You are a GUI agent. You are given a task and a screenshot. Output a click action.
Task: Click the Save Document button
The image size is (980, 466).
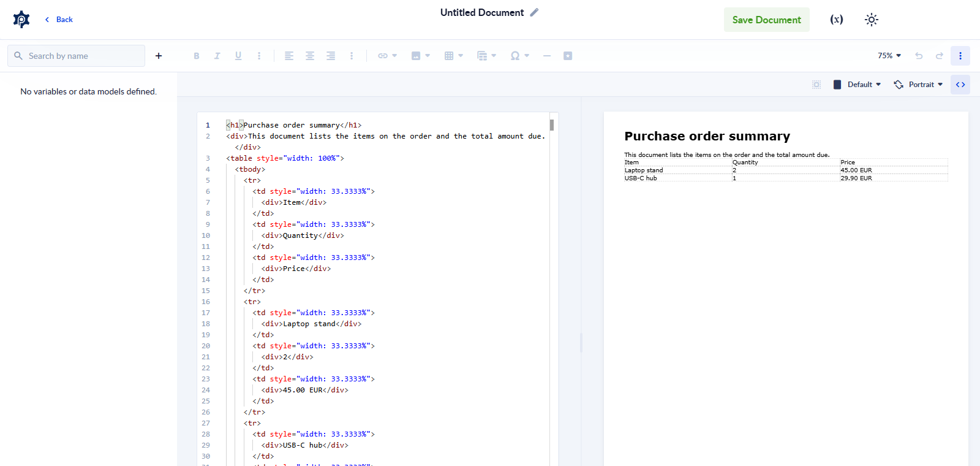tap(766, 20)
